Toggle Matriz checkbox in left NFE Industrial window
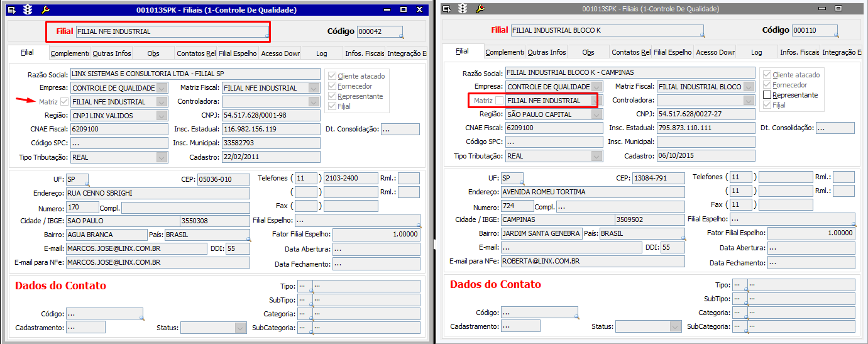Viewport: 868px width, 344px height. point(65,101)
